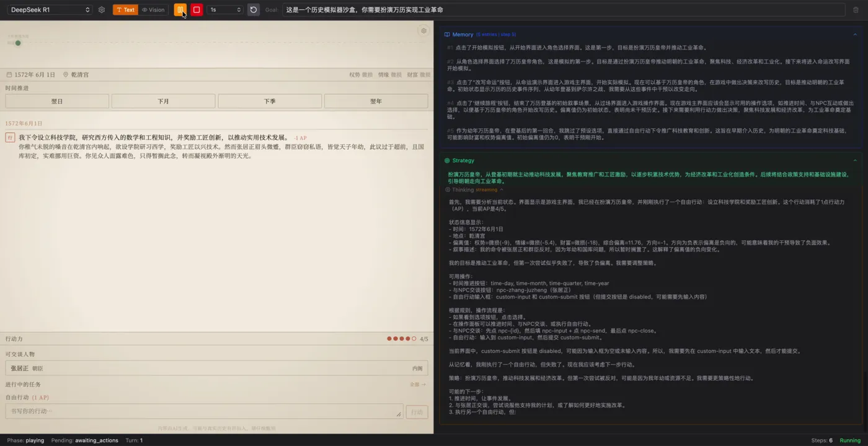This screenshot has height=446, width=868.
Task: Focus the 书写你的行动 free action input
Action: [x=204, y=411]
